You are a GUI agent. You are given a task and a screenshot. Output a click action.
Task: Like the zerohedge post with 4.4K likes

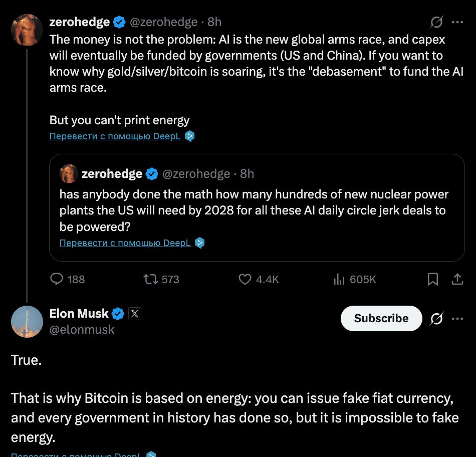245,279
